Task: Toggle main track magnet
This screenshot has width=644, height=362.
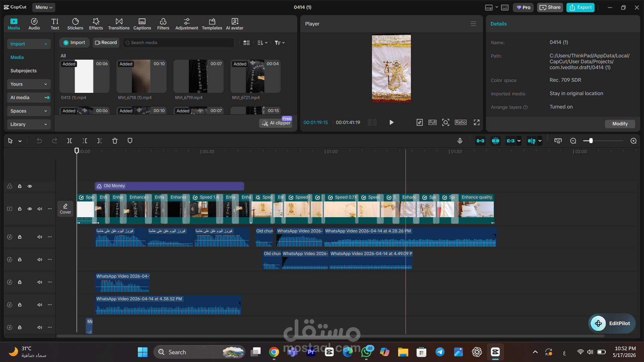Action: pyautogui.click(x=480, y=141)
